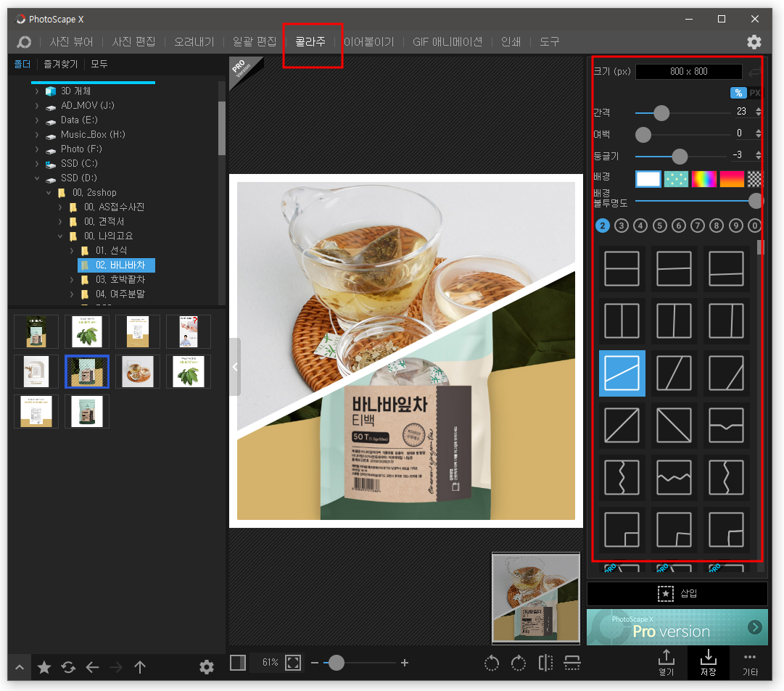
Task: Click the 기타 more options icon
Action: (750, 663)
